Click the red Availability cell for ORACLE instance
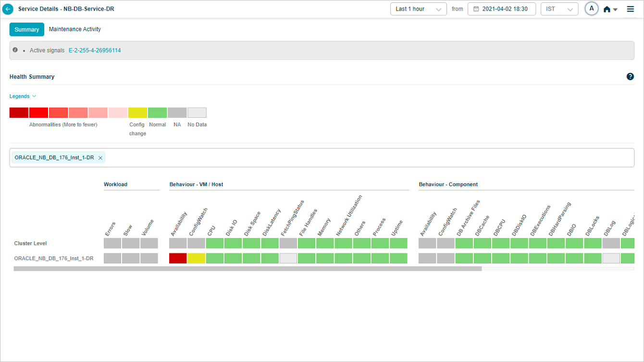 [x=178, y=259]
